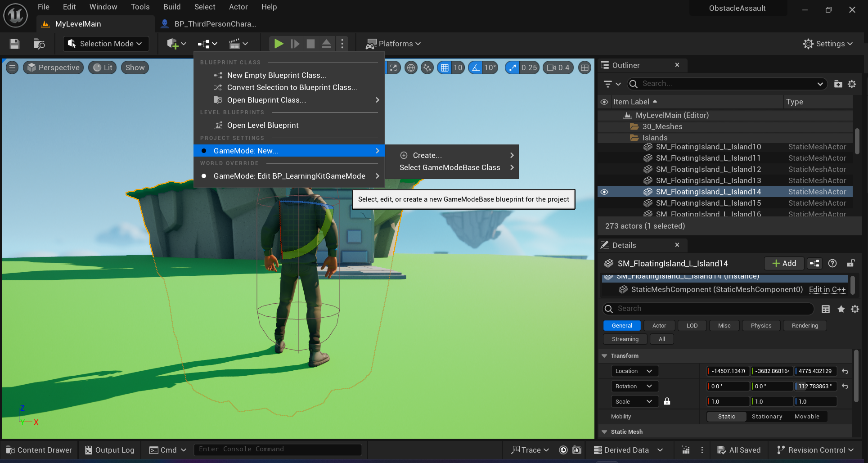The height and width of the screenshot is (463, 868).
Task: Click the Stop simulation square button
Action: click(310, 44)
